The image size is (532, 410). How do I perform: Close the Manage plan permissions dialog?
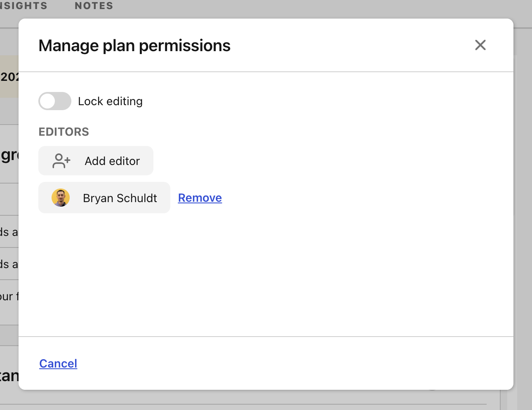[480, 45]
